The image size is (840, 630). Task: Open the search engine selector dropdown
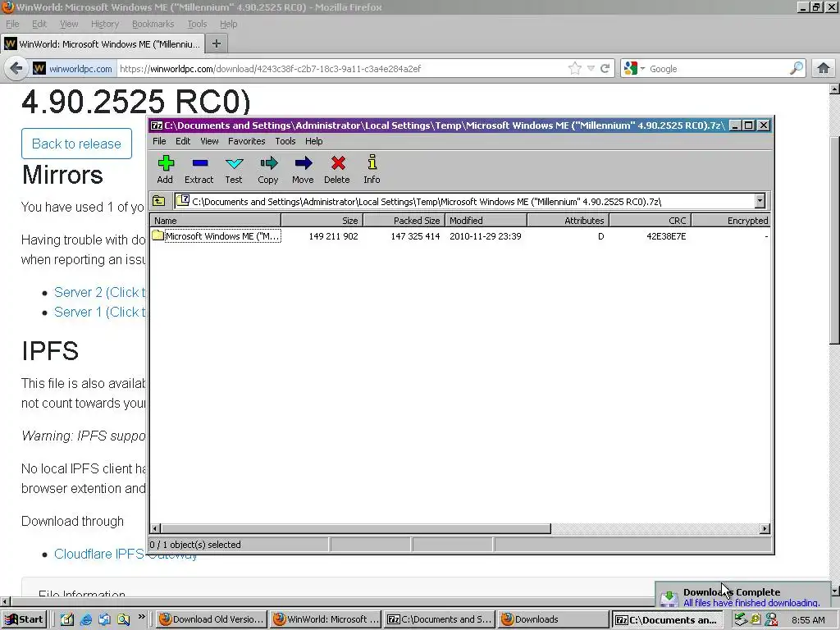(x=633, y=69)
